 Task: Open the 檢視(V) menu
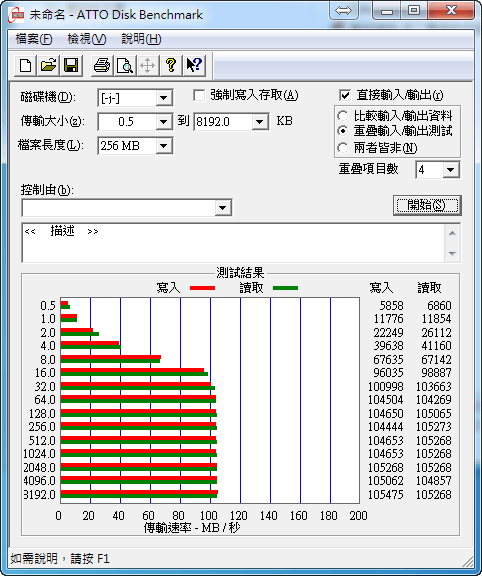(87, 39)
